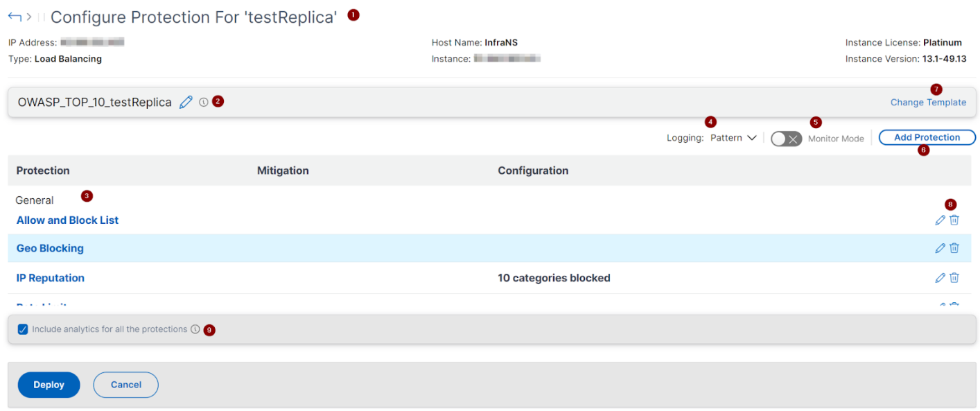Delete the Geo Blocking protection
980x411 pixels.
point(954,248)
